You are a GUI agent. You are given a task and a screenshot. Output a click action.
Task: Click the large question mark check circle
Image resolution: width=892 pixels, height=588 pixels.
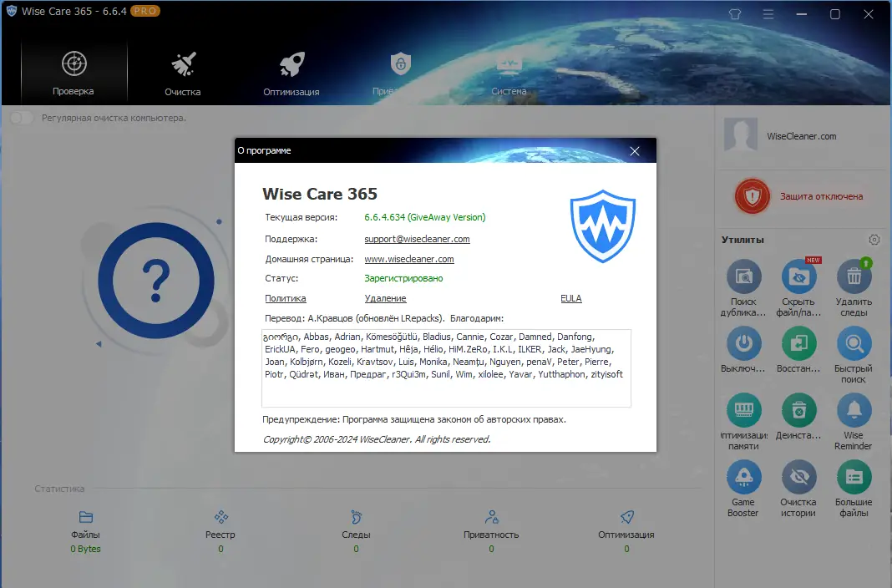pyautogui.click(x=156, y=281)
